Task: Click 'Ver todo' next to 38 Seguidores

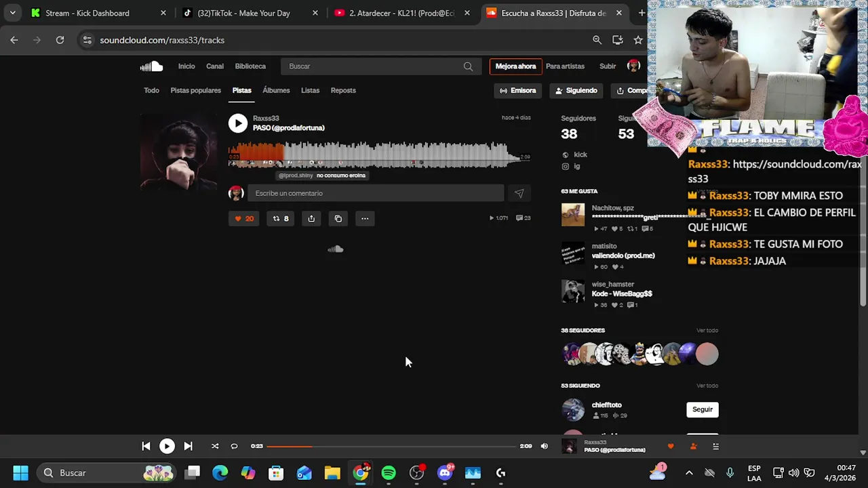Action: click(x=707, y=330)
